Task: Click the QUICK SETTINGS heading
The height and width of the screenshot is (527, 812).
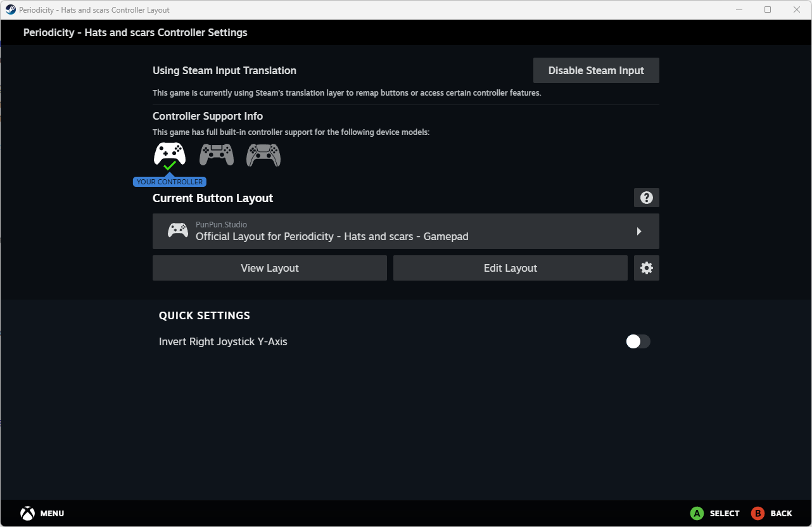Action: 205,315
